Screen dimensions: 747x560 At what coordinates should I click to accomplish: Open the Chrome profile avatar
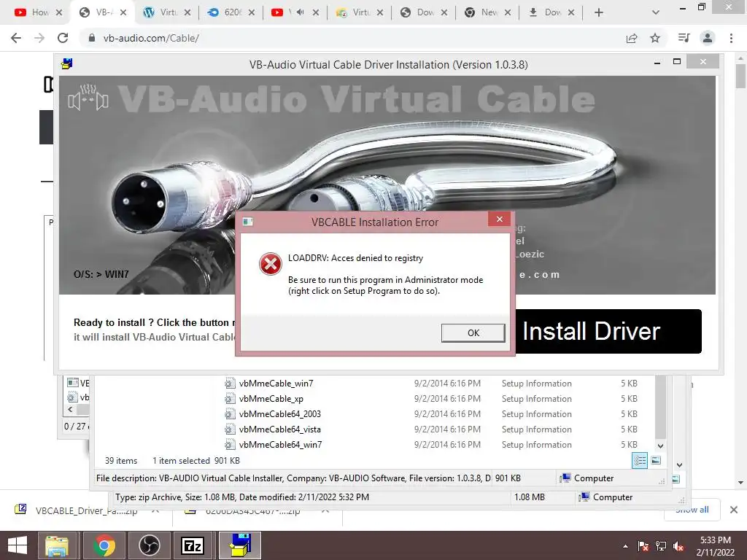tap(708, 38)
